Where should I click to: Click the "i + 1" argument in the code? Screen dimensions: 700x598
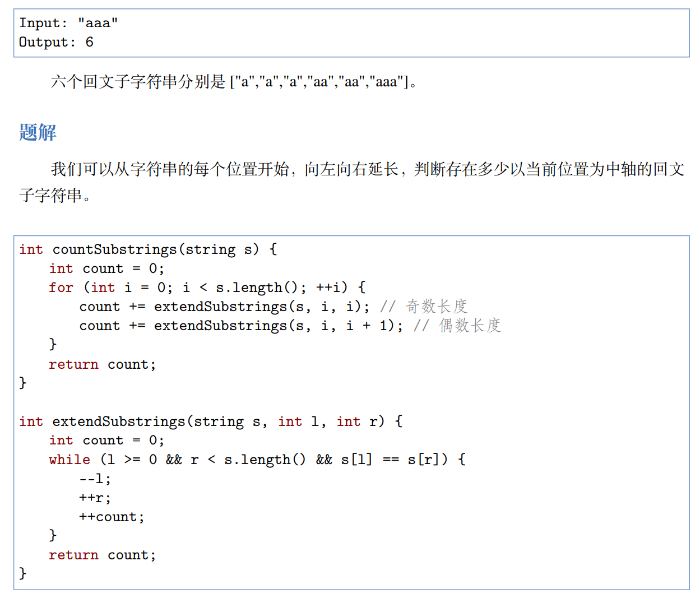366,326
